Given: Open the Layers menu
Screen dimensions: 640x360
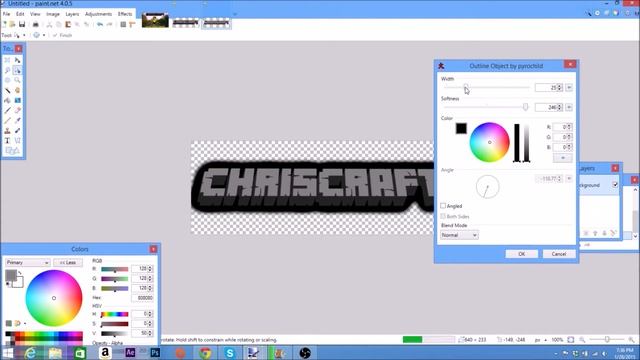Looking at the screenshot, I should [x=72, y=14].
